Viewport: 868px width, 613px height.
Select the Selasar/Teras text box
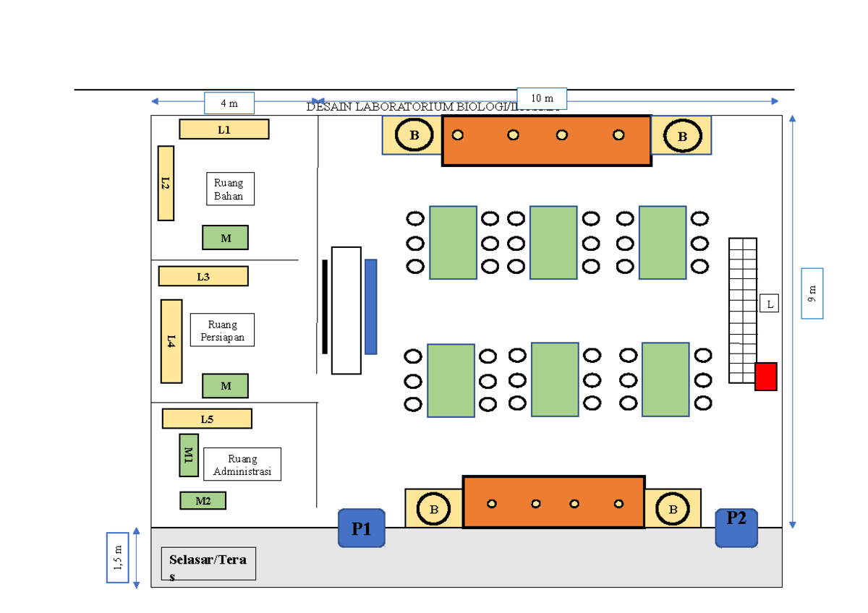208,565
